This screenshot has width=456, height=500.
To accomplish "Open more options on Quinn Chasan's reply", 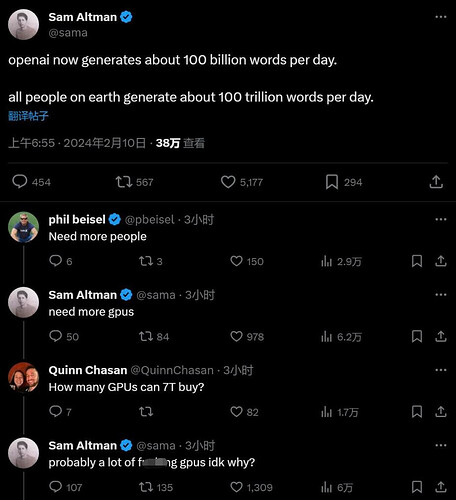I will click(441, 370).
